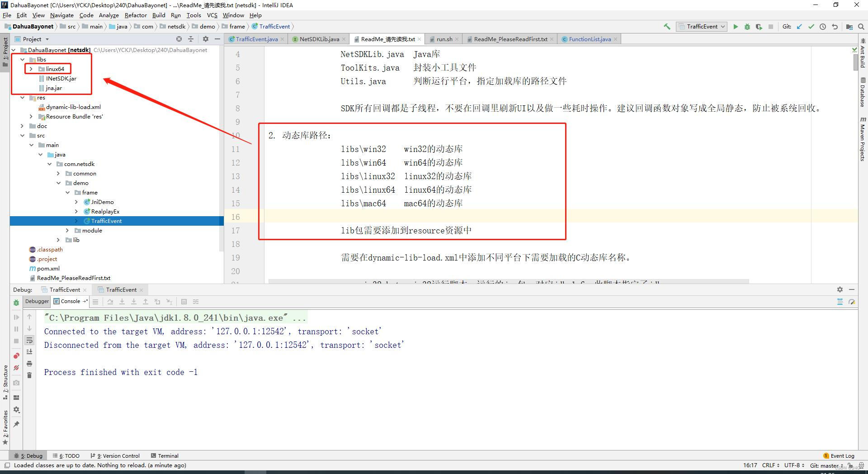
Task: Clear the debug console with trash icon
Action: click(29, 375)
